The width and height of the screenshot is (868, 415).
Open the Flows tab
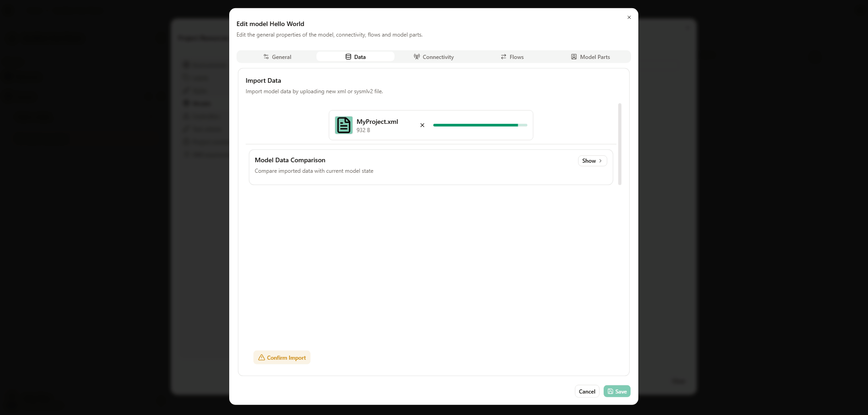(512, 57)
